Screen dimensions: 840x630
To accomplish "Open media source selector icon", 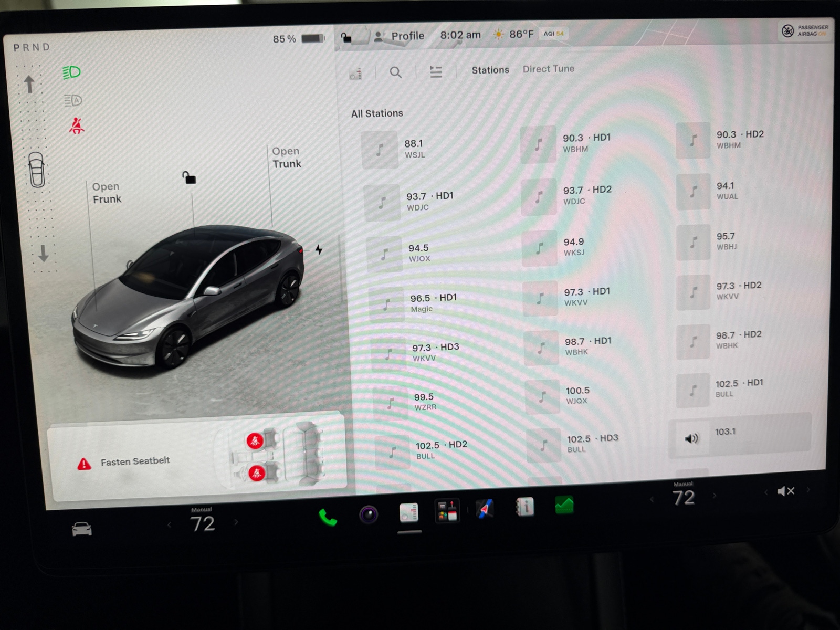I will (x=355, y=73).
